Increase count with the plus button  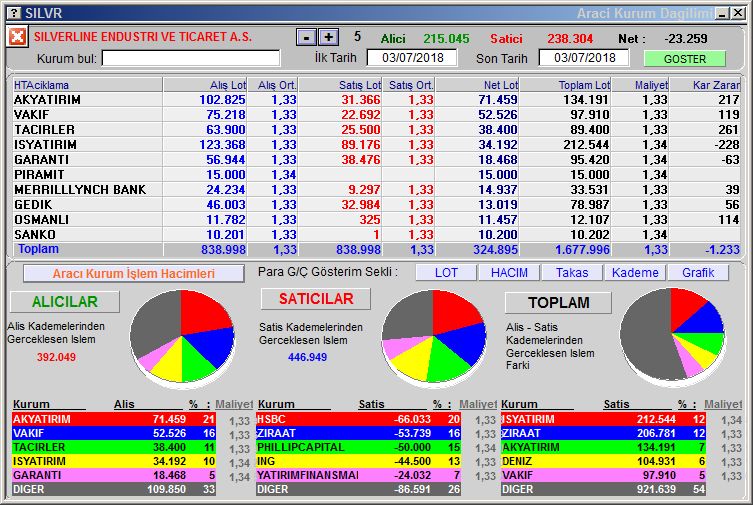[328, 37]
